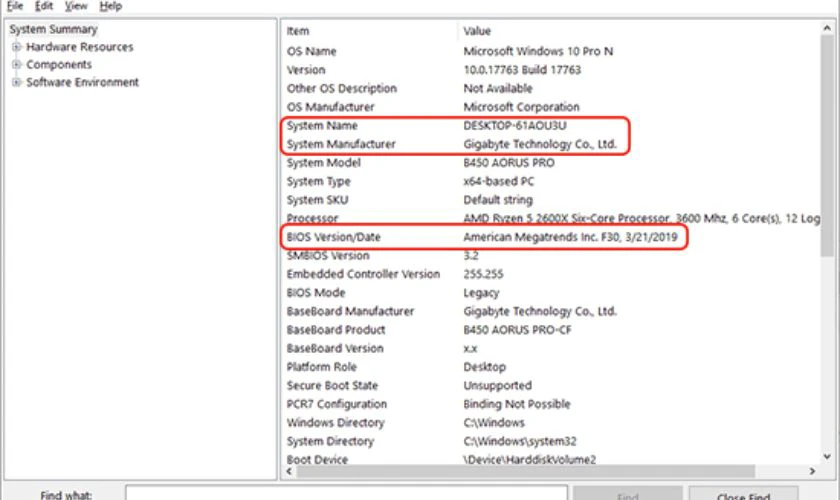Click the value Microsoft Corporation
840x500 pixels.
tap(521, 107)
